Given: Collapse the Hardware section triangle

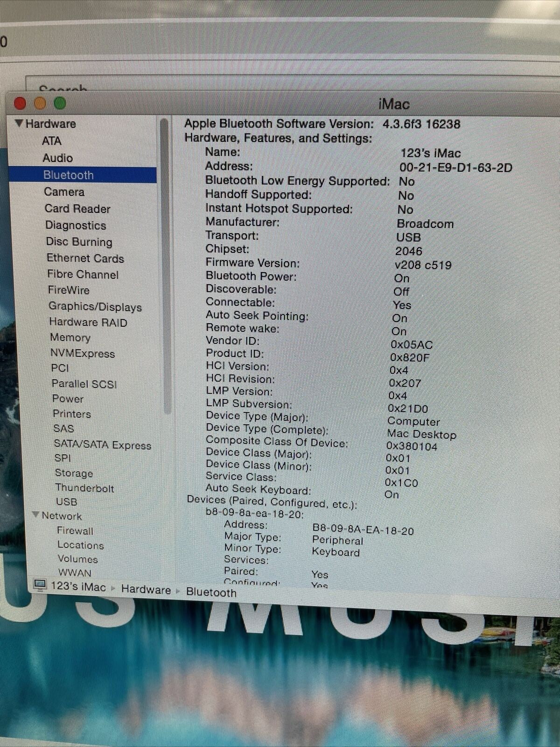Looking at the screenshot, I should pyautogui.click(x=19, y=123).
